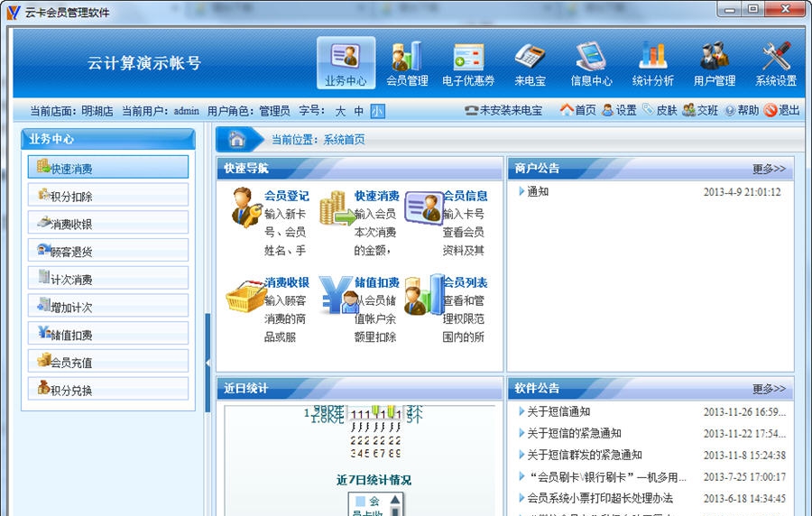This screenshot has width=812, height=516.
Task: Open 皮肤 skin option
Action: pos(660,110)
